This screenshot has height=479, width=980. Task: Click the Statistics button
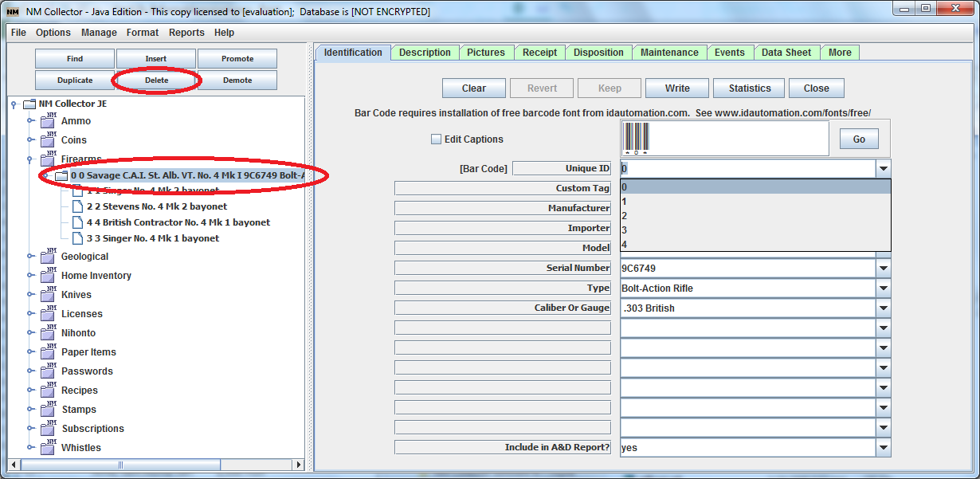pyautogui.click(x=747, y=88)
